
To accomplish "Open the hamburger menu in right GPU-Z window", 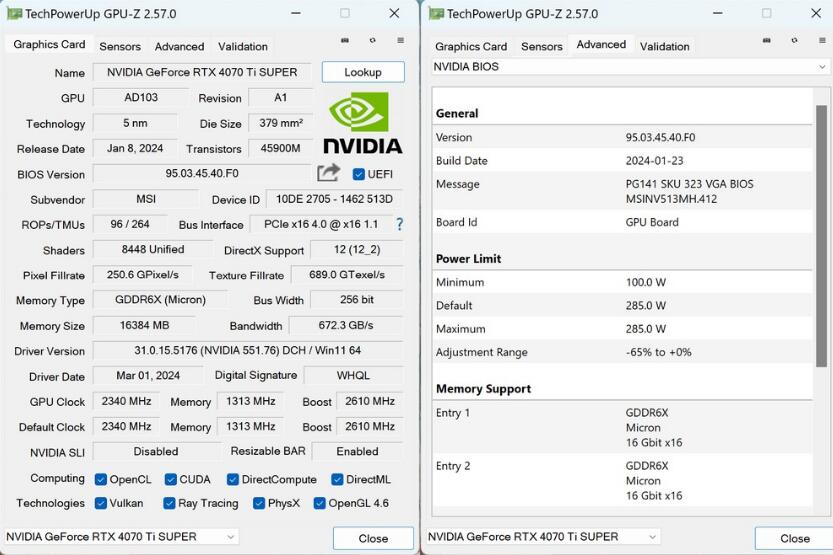I will pos(822,40).
